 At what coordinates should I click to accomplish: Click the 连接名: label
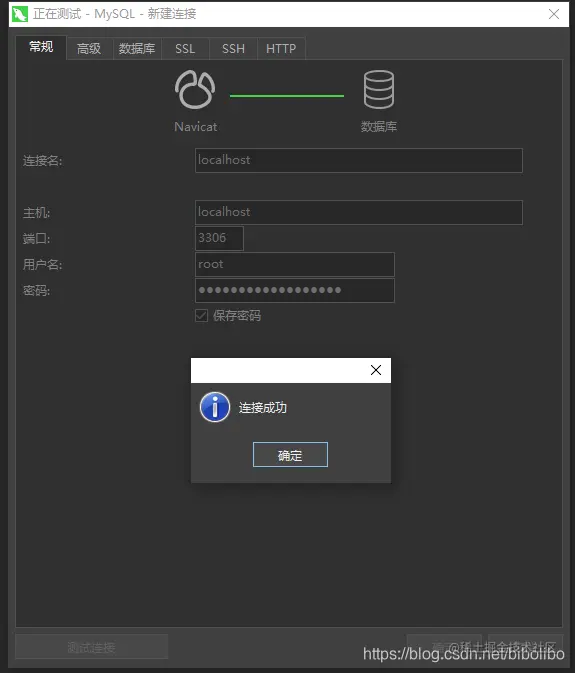pos(42,161)
